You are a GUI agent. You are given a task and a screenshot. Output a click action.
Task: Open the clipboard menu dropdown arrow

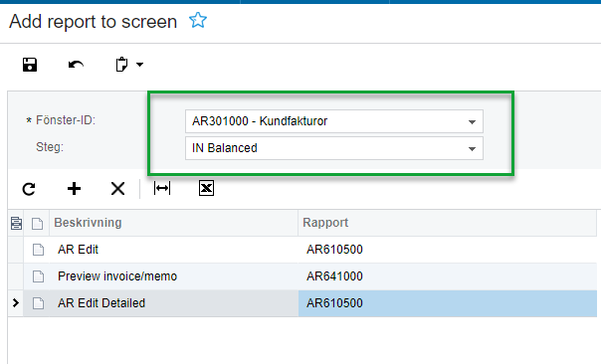click(x=140, y=65)
